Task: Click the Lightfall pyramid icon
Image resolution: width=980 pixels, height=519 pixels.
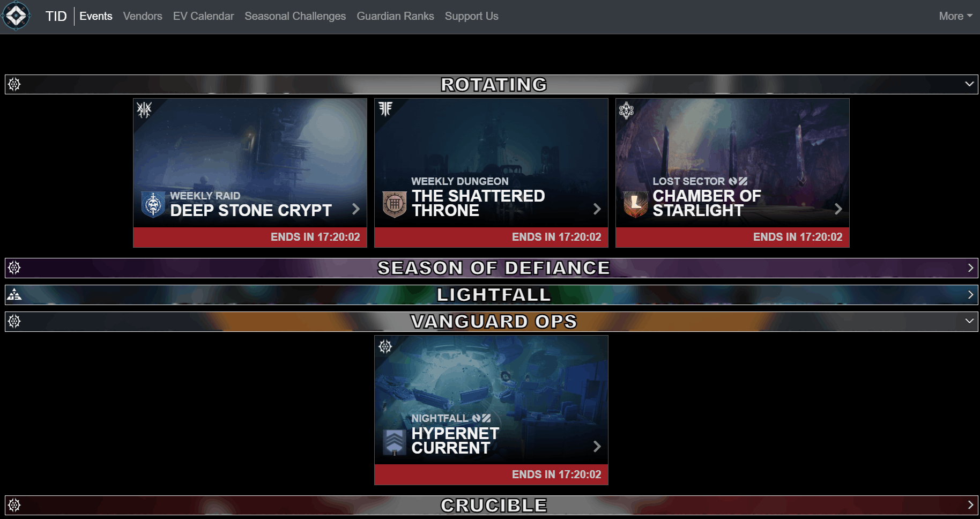Action: point(14,294)
